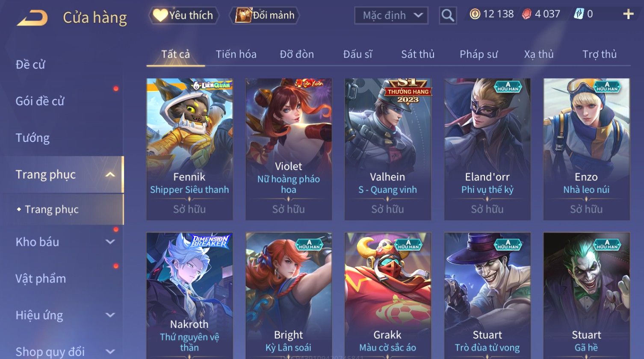Open the Enzo Nhà leo núi skin card
The height and width of the screenshot is (359, 644).
coord(586,149)
